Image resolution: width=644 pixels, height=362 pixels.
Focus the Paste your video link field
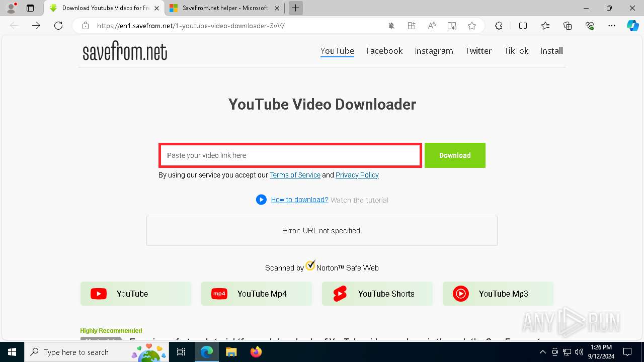click(290, 155)
